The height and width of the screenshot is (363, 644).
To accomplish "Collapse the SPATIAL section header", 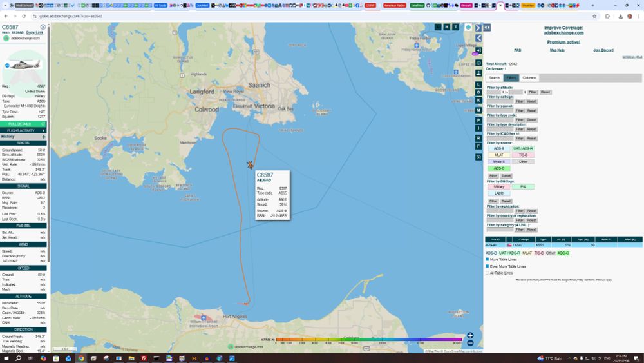I will 23,143.
